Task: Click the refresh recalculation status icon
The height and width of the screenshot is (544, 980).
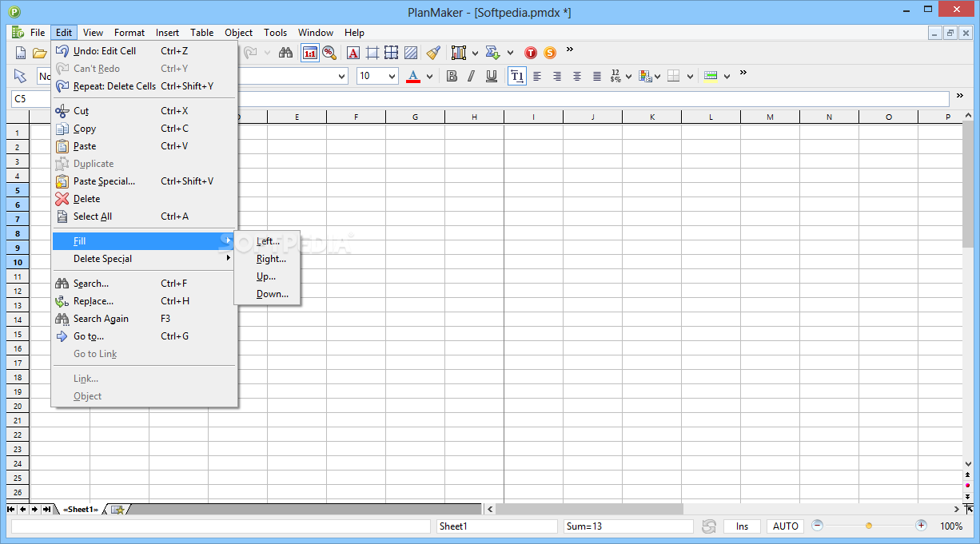Action: [709, 526]
